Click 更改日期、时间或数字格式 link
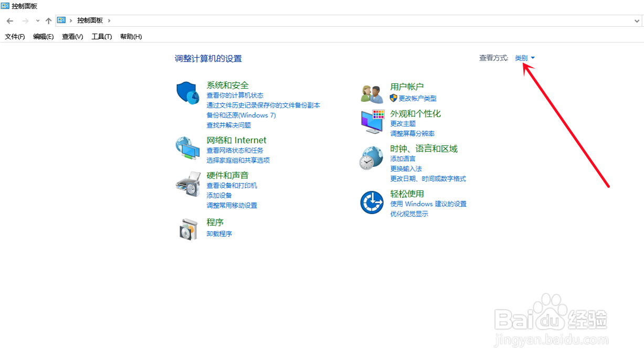 point(428,179)
